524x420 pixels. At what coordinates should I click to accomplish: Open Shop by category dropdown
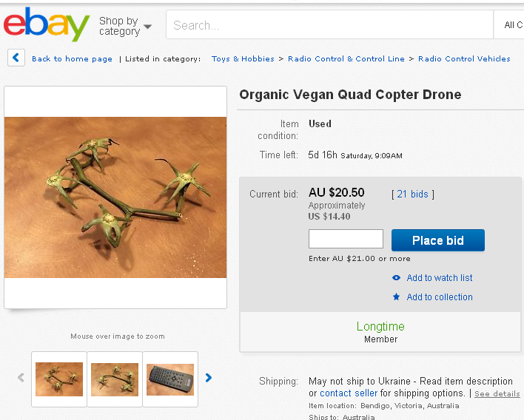pyautogui.click(x=125, y=26)
